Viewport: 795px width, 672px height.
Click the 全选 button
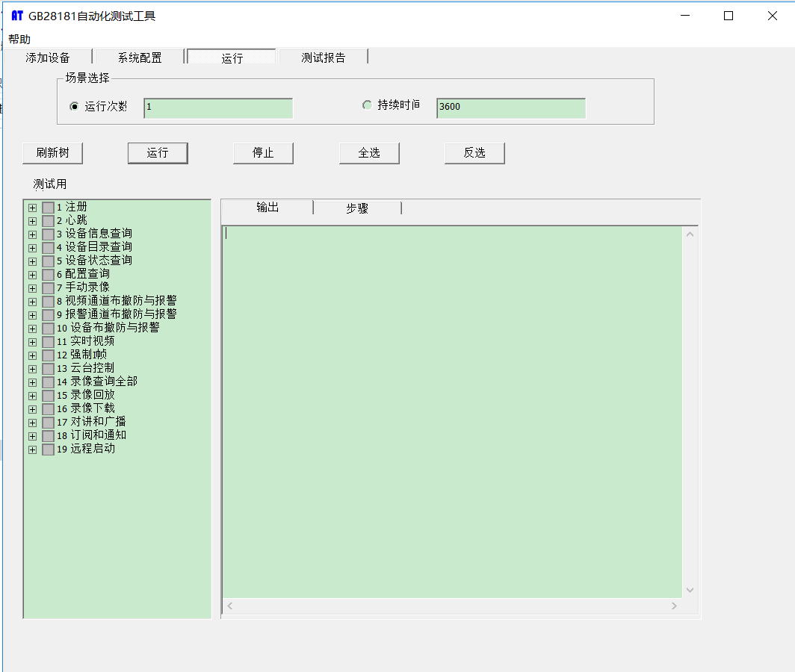[x=369, y=153]
